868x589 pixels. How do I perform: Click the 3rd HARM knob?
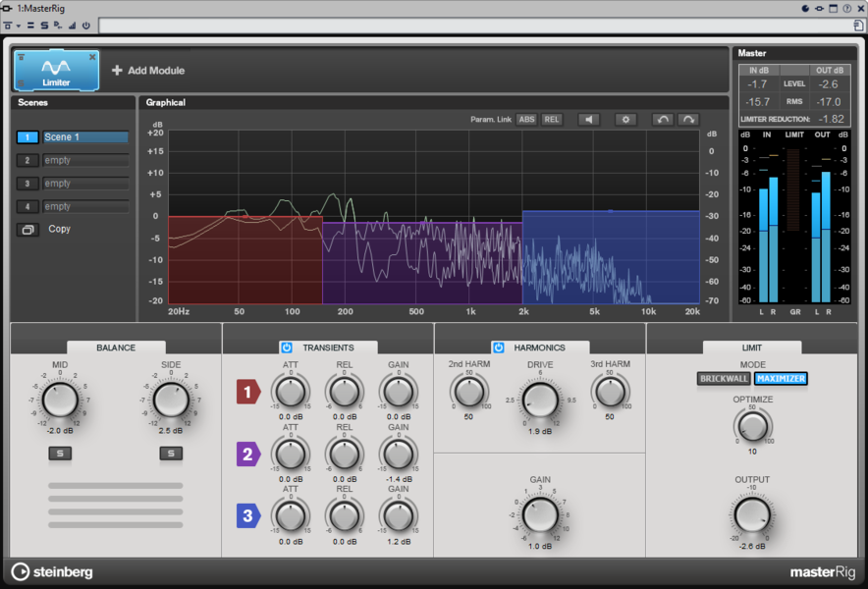coord(610,392)
